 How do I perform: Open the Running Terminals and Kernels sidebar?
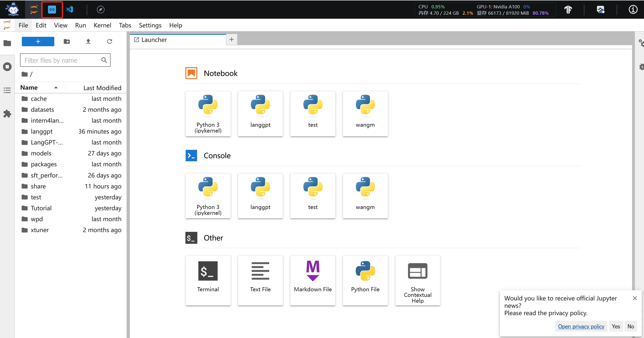pyautogui.click(x=7, y=67)
